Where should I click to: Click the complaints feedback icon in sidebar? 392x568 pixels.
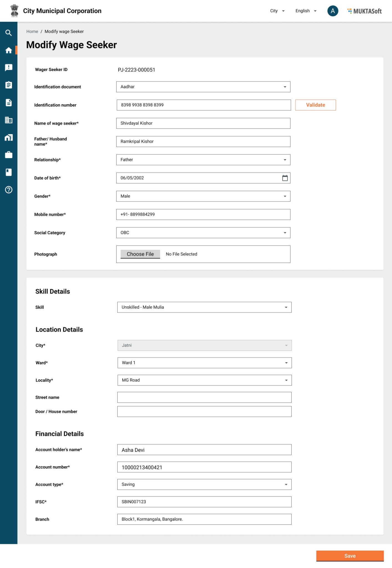click(9, 68)
